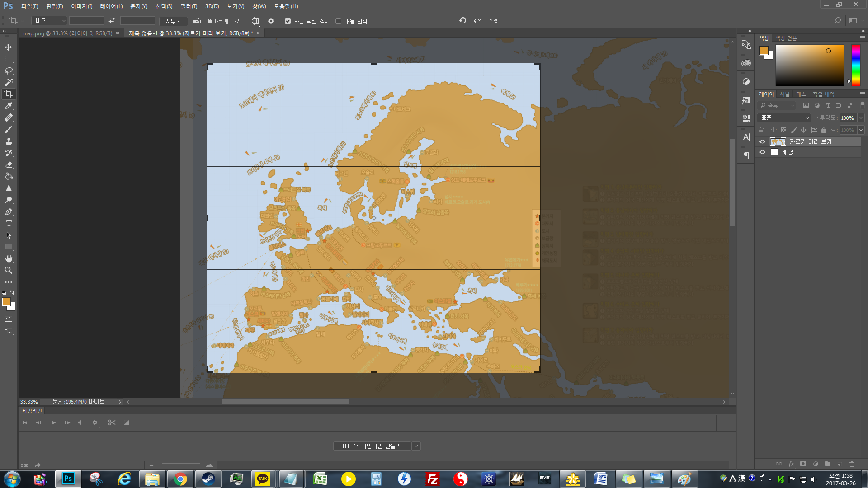Hide the 배경 layer
868x488 pixels.
(x=762, y=152)
